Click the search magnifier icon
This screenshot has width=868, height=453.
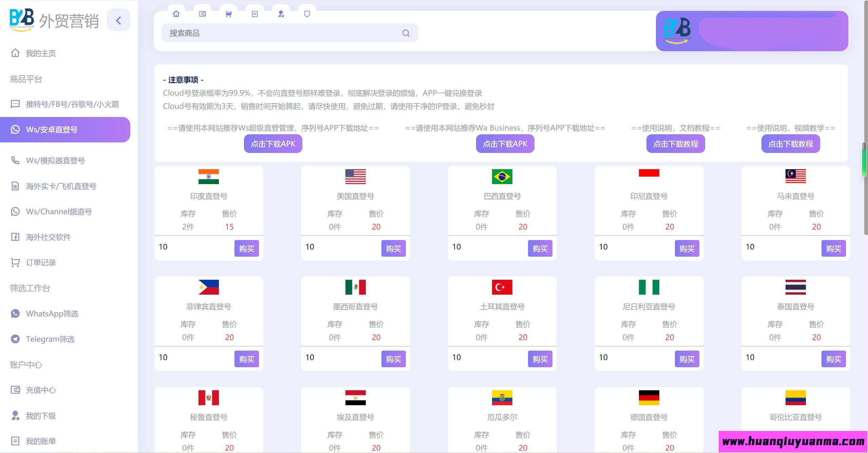point(406,33)
